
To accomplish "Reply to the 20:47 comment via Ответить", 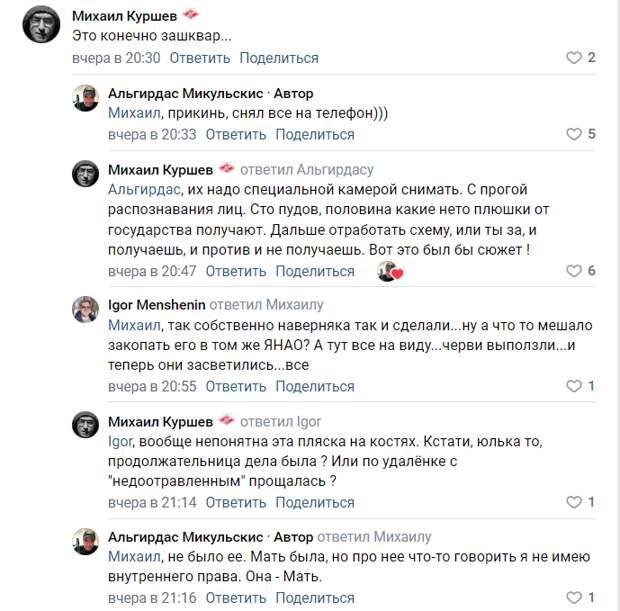I will pos(236,272).
